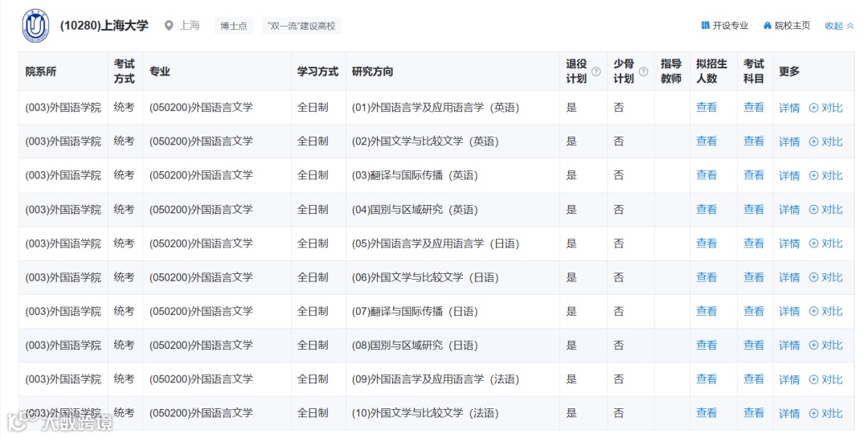Viewport: 868px width, 438px height.
Task: Click the 学习方式 column header
Action: click(x=317, y=72)
